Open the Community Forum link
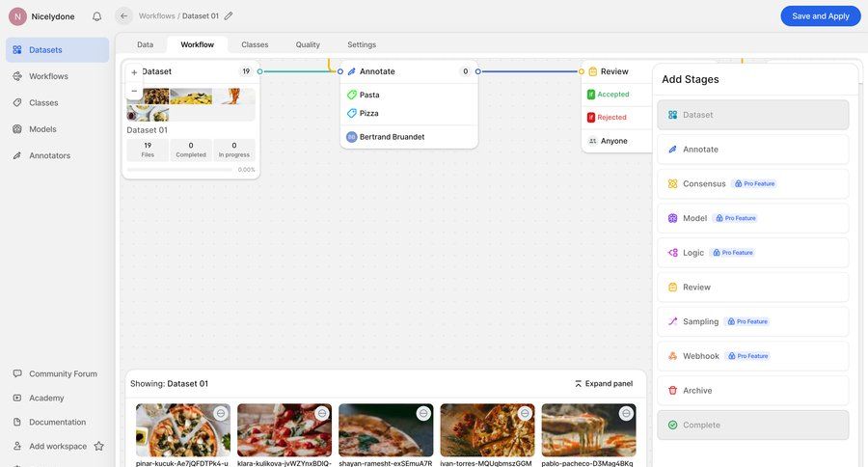The height and width of the screenshot is (467, 868). [63, 373]
